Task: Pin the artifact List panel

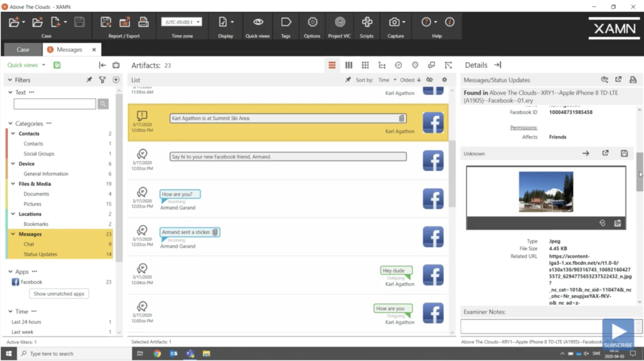Action: 348,80
